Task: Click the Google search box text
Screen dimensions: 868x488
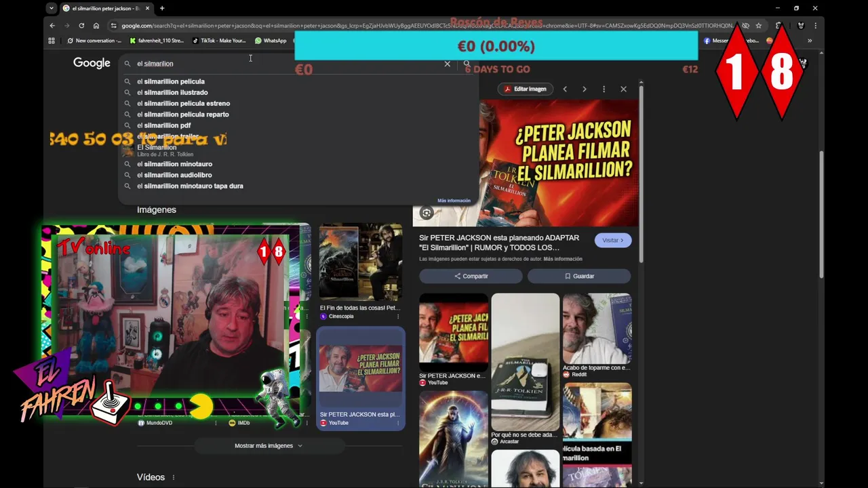Action: (155, 64)
